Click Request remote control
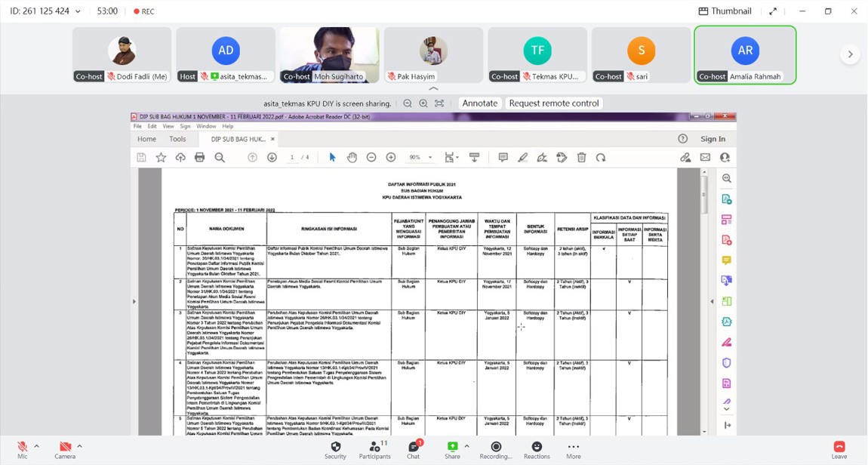The image size is (868, 465). click(553, 103)
